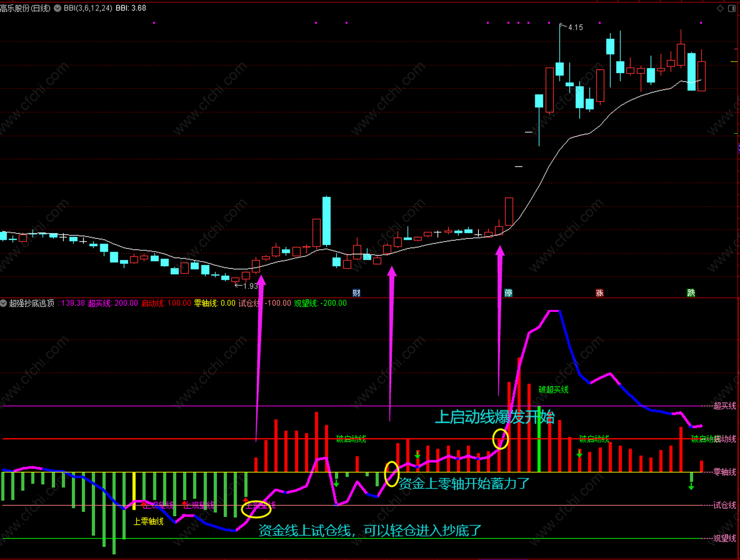Click the 1.93 low price label
740x560 pixels.
pos(251,286)
